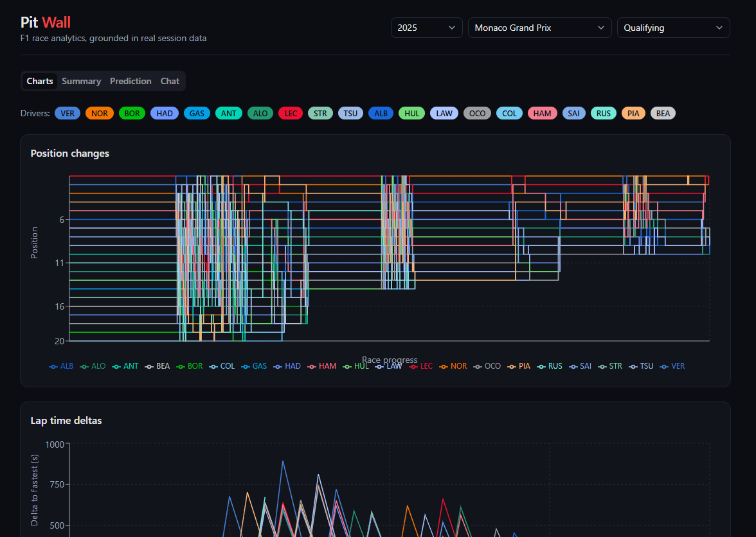
Task: Toggle the BEA driver chip
Action: 663,113
